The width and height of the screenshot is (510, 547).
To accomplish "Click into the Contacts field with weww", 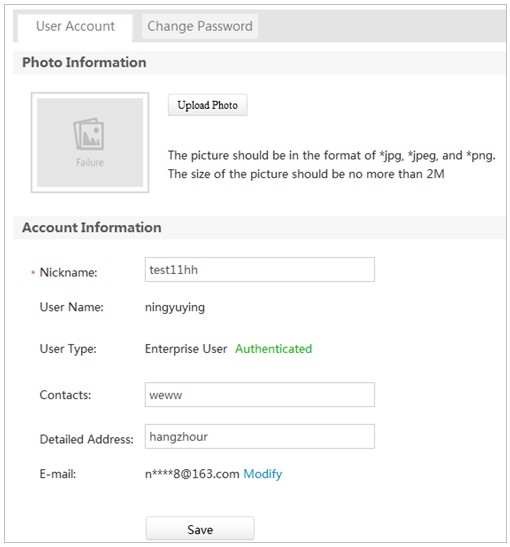I will (260, 395).
